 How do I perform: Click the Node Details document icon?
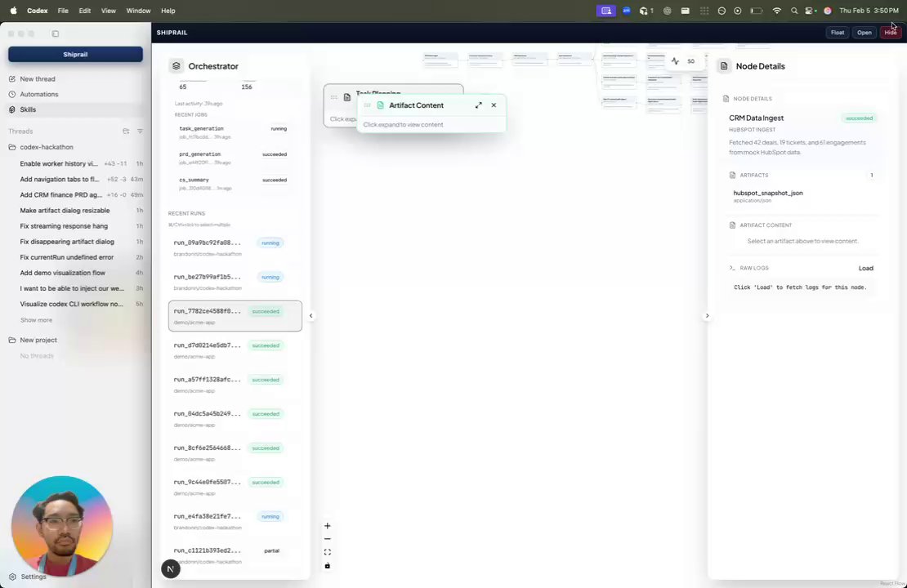coord(724,66)
